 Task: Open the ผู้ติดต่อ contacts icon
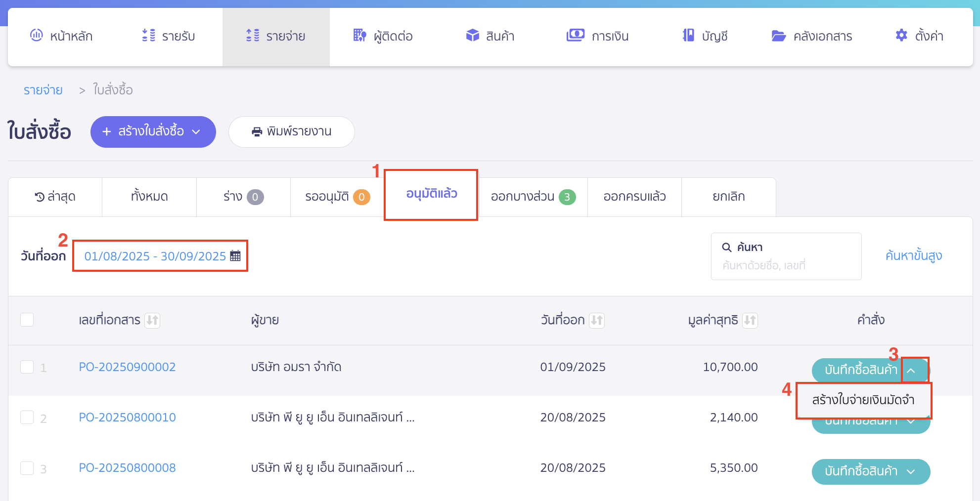(359, 36)
